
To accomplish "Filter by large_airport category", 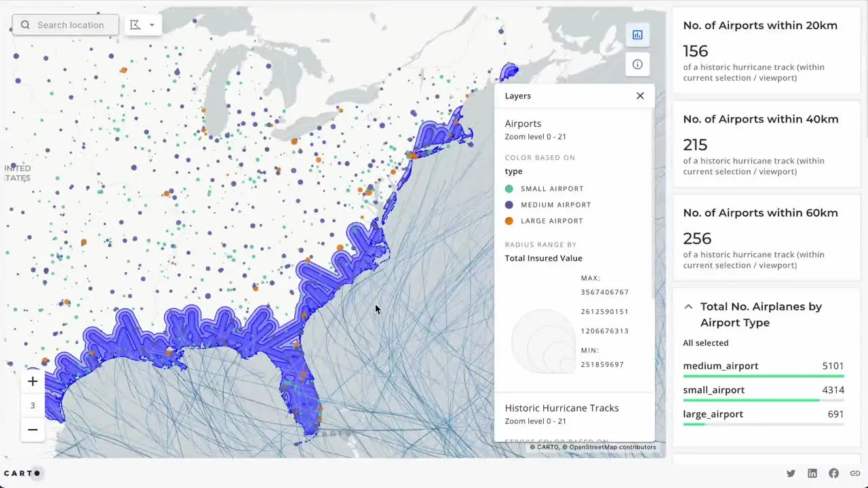I will coord(713,414).
